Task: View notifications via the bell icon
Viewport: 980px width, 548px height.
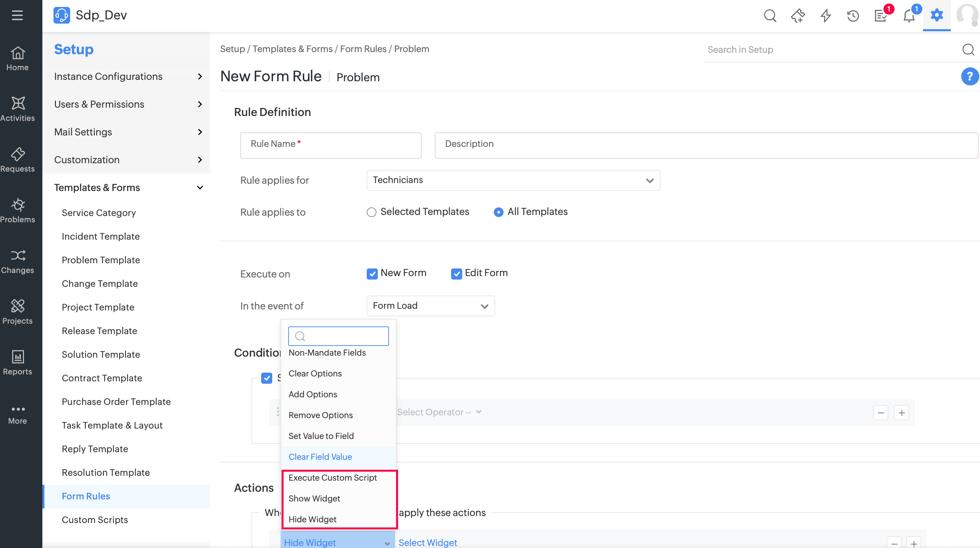Action: tap(909, 16)
